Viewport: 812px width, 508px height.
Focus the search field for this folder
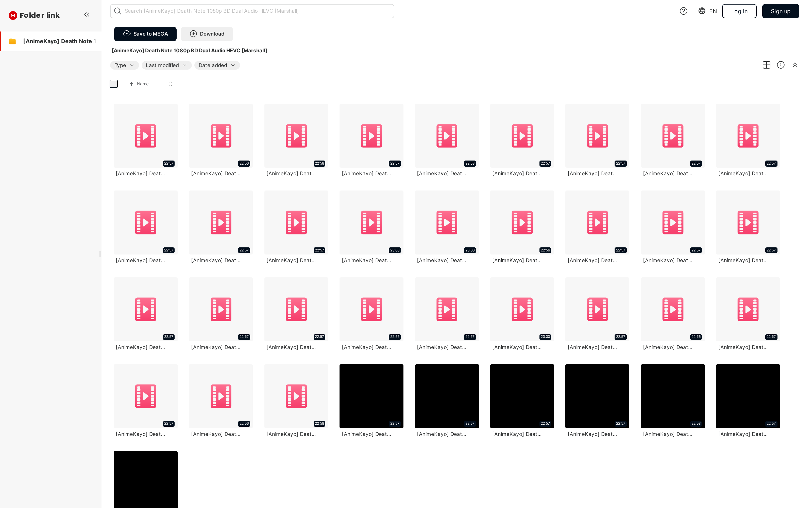pyautogui.click(x=252, y=11)
